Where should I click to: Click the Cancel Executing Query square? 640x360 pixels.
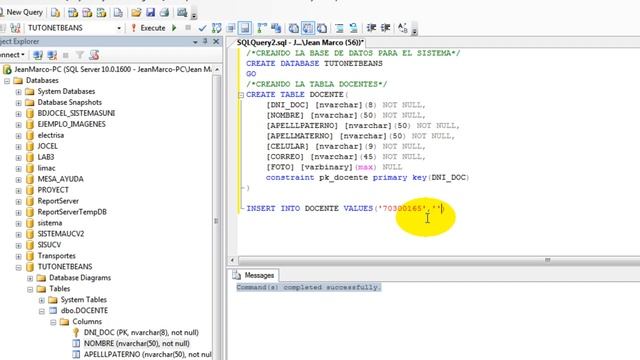188,28
